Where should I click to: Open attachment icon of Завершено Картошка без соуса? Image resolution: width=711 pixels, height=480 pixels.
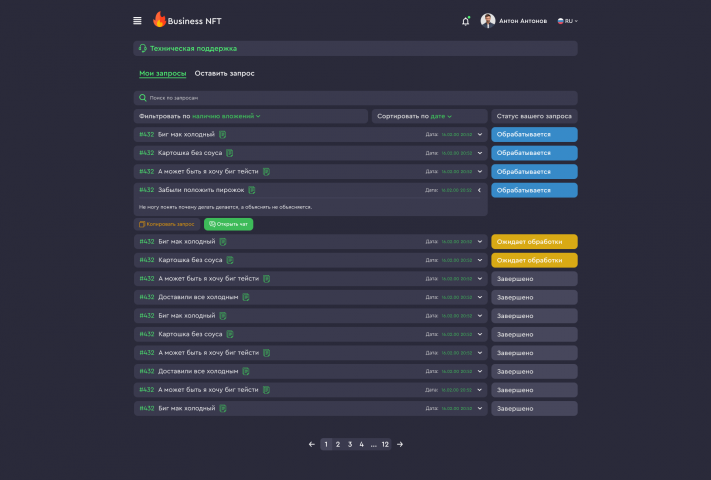230,334
